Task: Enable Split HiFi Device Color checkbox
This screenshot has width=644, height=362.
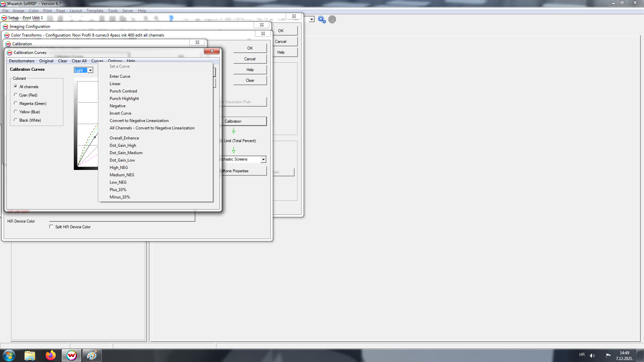Action: click(x=51, y=227)
